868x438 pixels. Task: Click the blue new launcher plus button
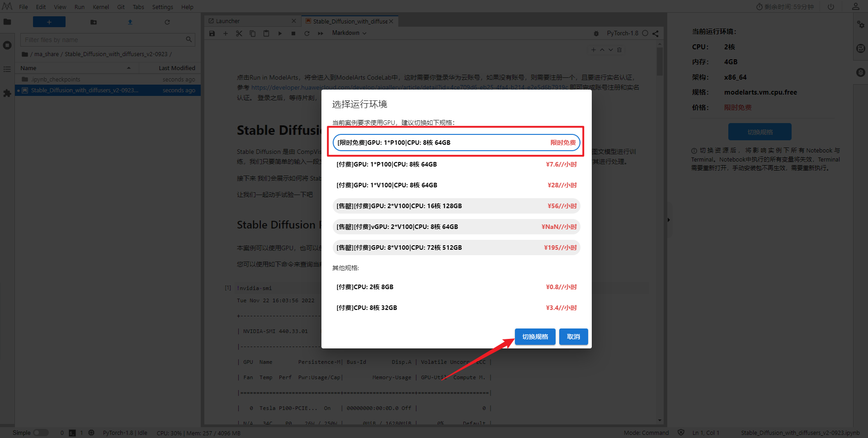pos(49,22)
